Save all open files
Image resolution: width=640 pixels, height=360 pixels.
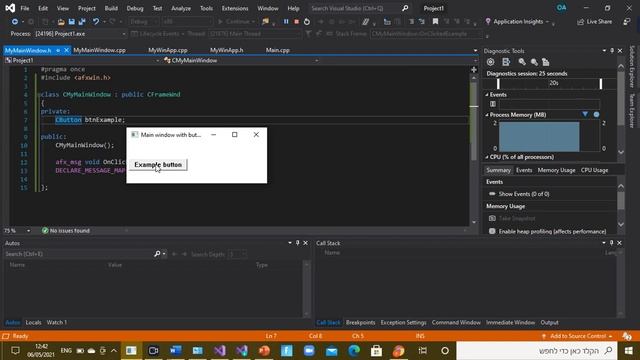coord(82,22)
